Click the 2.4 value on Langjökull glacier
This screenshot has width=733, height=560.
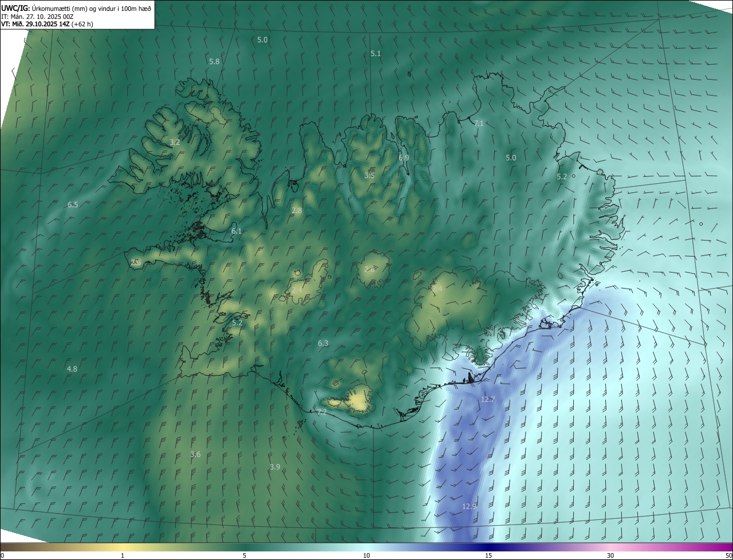tap(297, 290)
